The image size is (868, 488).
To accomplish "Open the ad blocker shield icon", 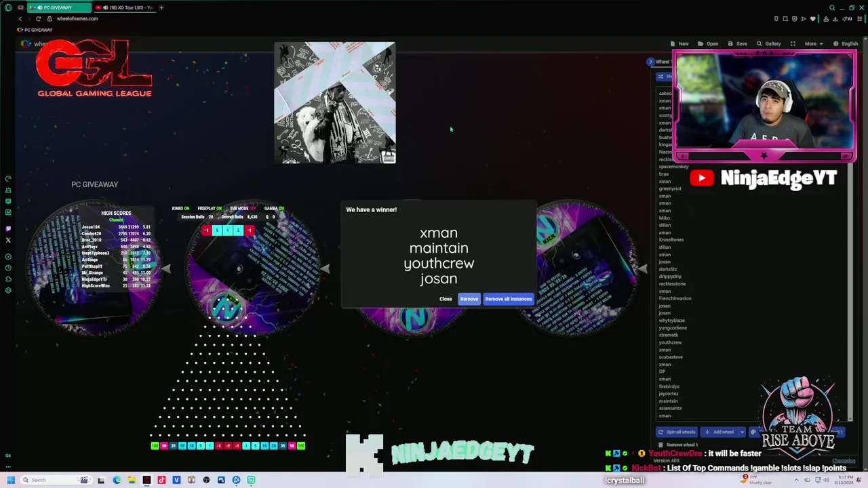I will [x=795, y=19].
